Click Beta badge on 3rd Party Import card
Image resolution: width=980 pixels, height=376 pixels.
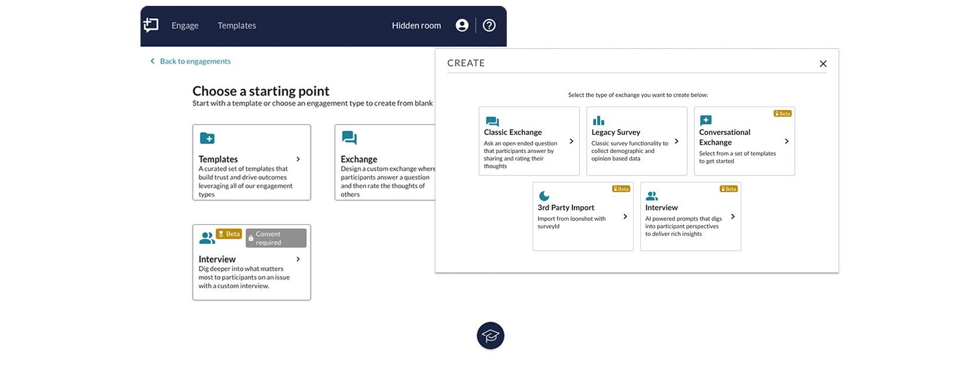(621, 189)
